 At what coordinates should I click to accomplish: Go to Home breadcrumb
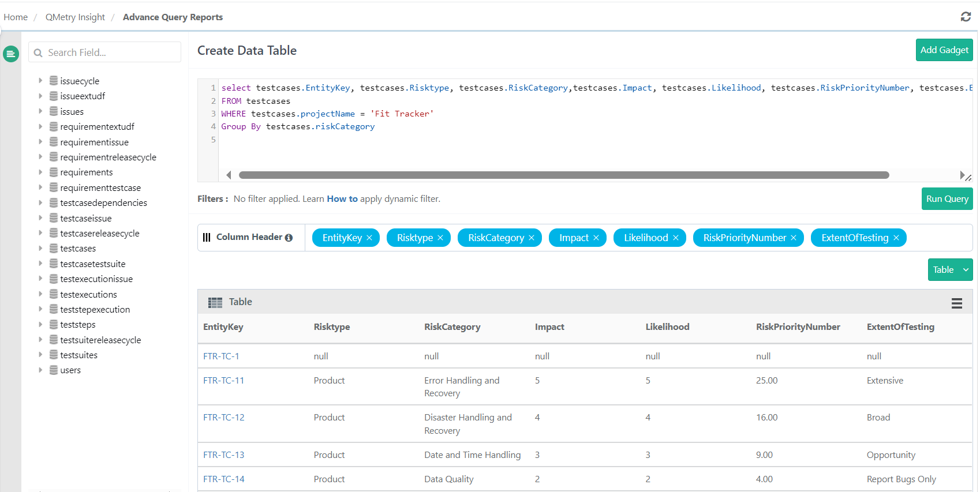(x=16, y=17)
